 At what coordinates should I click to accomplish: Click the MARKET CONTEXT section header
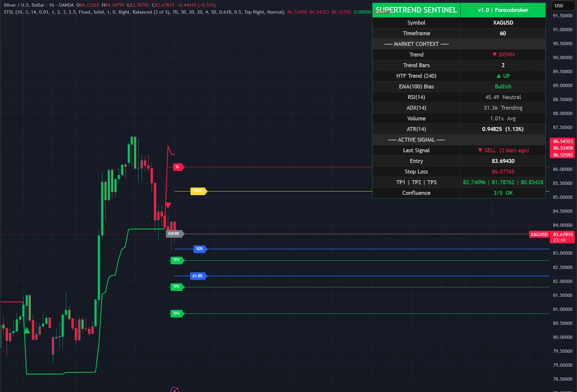[x=416, y=44]
